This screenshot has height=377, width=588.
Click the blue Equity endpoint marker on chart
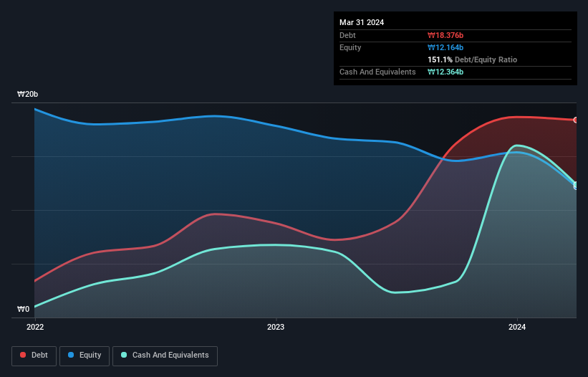point(576,186)
